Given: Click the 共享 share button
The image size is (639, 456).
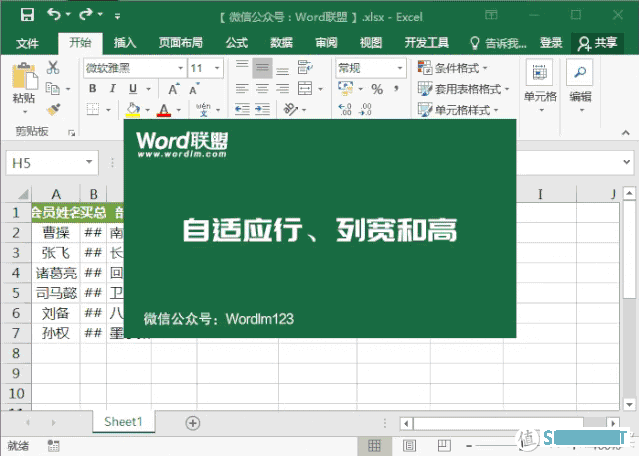Looking at the screenshot, I should point(597,43).
